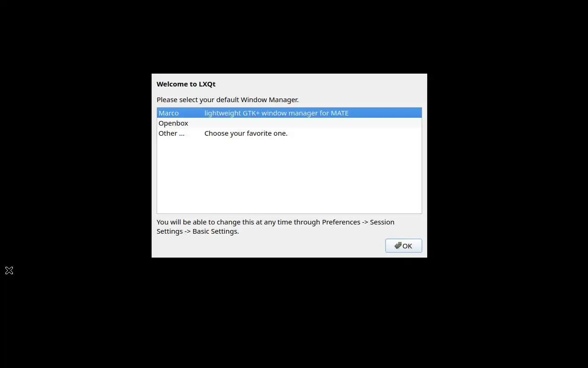Click the "Choose your favorite one." description
This screenshot has height=368, width=588.
(246, 133)
